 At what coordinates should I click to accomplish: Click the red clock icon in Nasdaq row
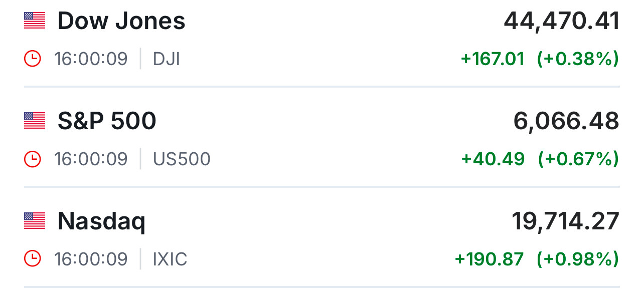33,259
